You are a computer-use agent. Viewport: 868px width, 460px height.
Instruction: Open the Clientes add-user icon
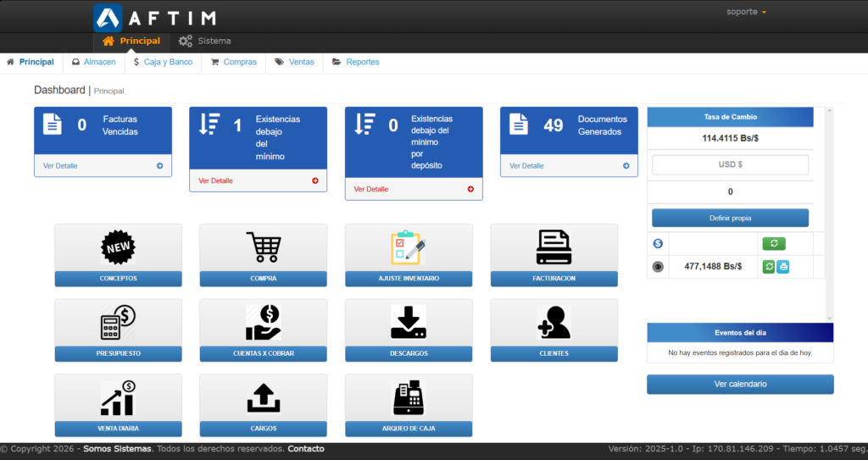pos(554,322)
